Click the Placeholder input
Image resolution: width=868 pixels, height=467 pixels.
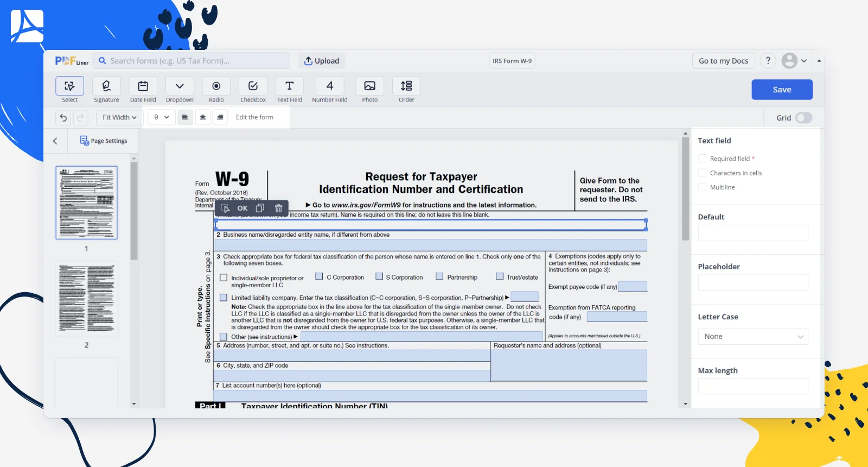pos(753,283)
